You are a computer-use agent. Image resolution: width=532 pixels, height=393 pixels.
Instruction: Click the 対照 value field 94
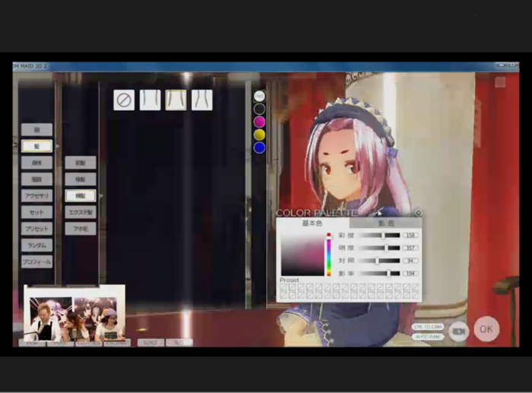tap(410, 261)
